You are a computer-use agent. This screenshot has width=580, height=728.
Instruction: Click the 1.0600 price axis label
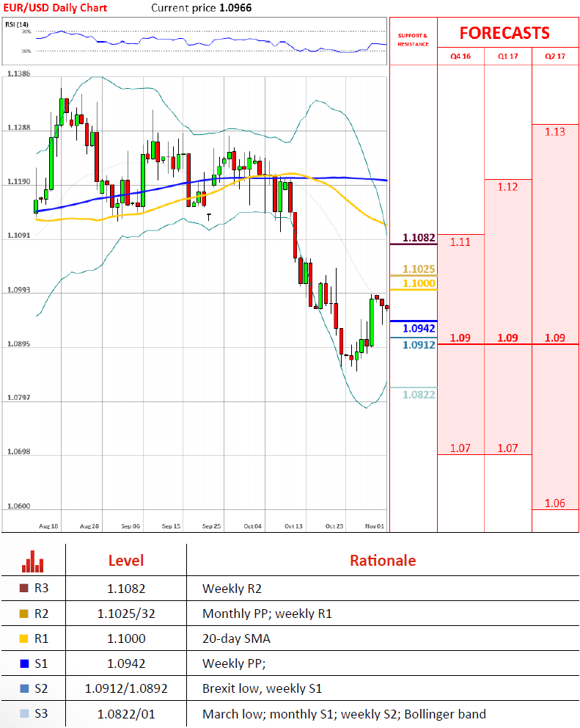click(18, 506)
